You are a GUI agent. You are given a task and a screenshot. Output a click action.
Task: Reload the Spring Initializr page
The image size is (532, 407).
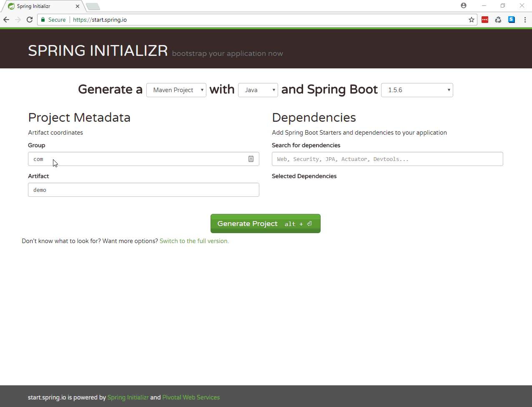tap(29, 19)
